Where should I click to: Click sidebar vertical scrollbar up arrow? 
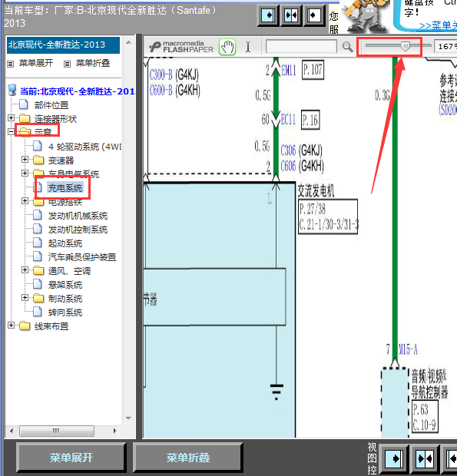click(128, 42)
